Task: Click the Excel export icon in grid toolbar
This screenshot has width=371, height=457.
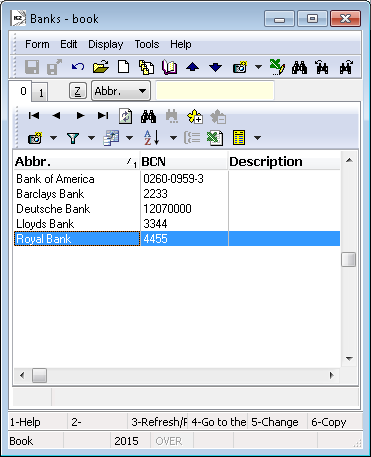Action: 215,138
